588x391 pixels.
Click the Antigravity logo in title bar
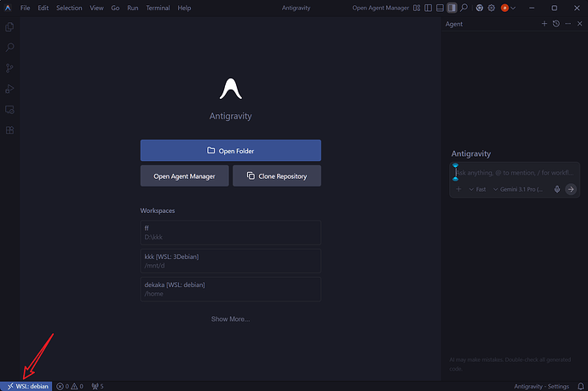click(x=8, y=8)
